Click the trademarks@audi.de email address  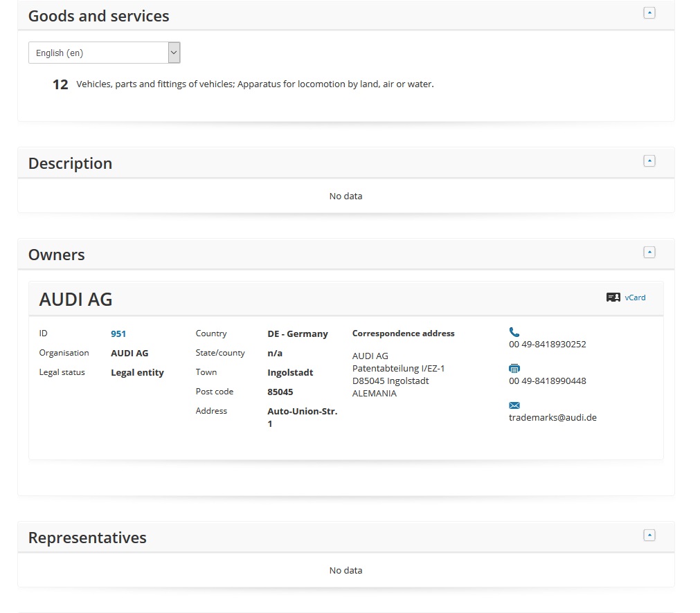click(x=553, y=417)
